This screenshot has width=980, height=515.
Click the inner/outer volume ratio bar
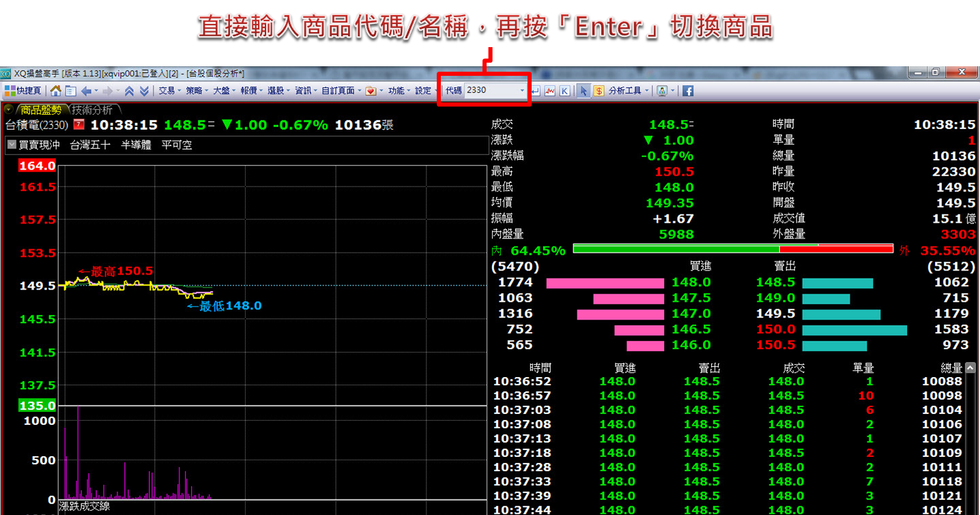point(733,249)
